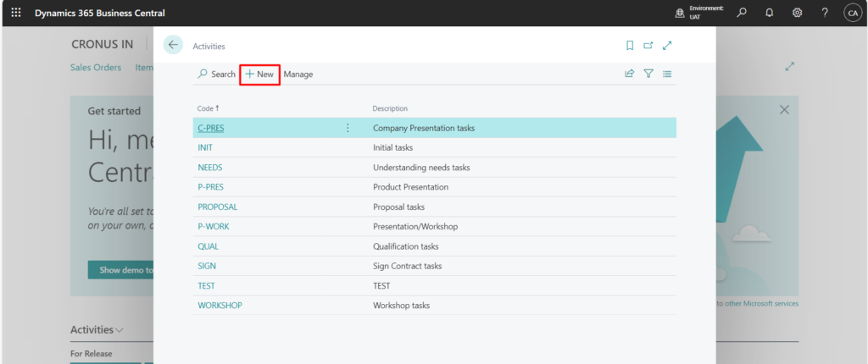Sort by the Code column header
868x364 pixels.
pyautogui.click(x=209, y=108)
